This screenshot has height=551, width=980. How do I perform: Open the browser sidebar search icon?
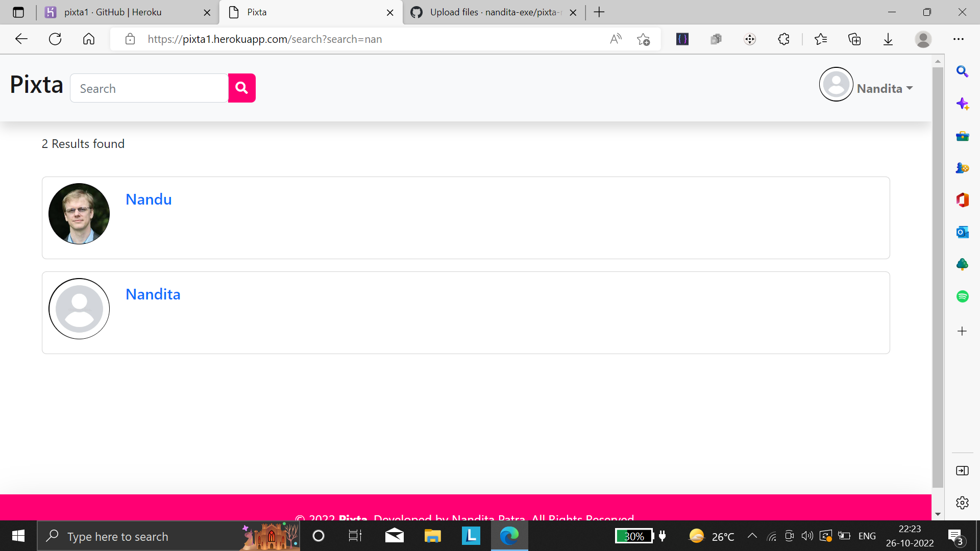coord(963,71)
